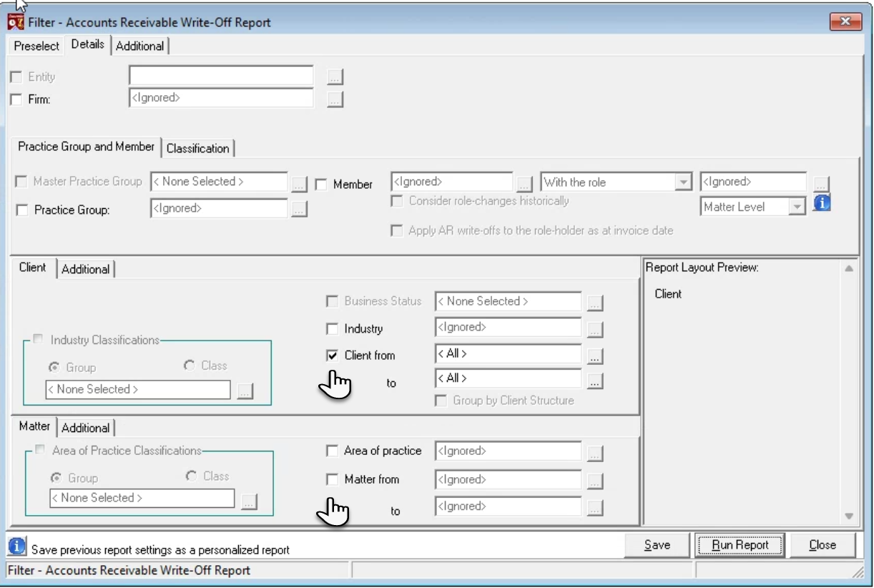This screenshot has width=874, height=588.
Task: Expand the With the role dropdown
Action: (683, 182)
